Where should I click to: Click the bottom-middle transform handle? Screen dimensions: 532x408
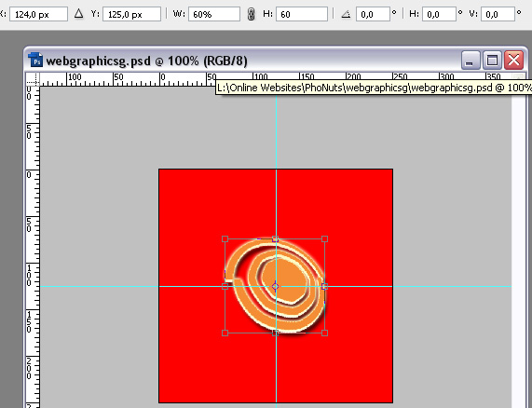coord(275,333)
